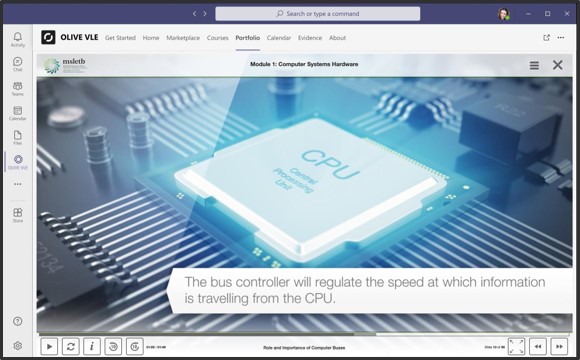
Task: Go to the next slide
Action: point(559,347)
